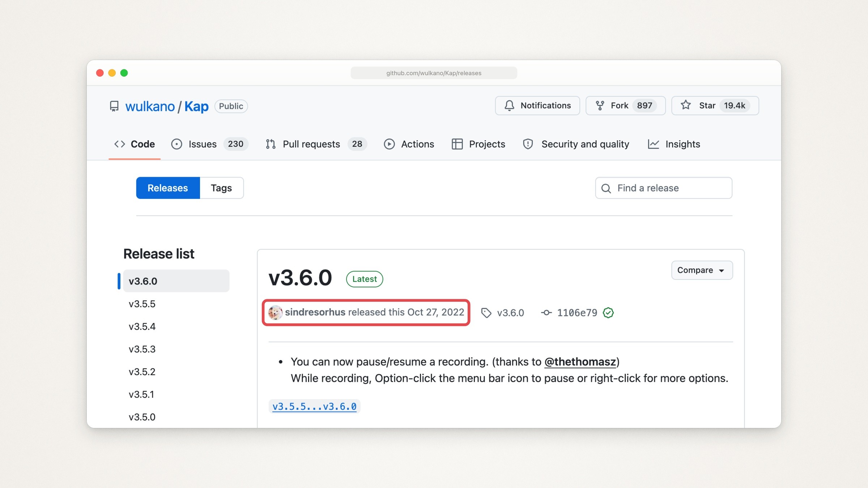Click the Issues count badge 230
This screenshot has width=868, height=488.
(x=235, y=144)
